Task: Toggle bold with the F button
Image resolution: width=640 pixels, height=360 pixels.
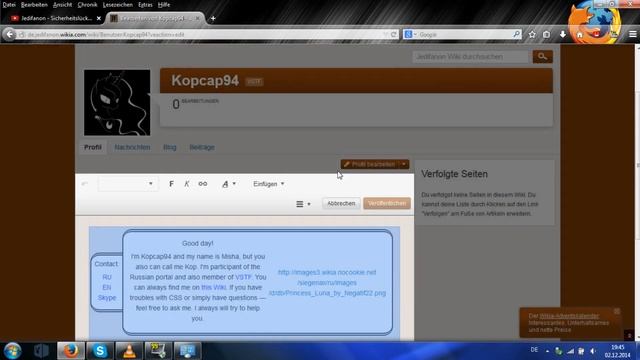Action: (171, 184)
